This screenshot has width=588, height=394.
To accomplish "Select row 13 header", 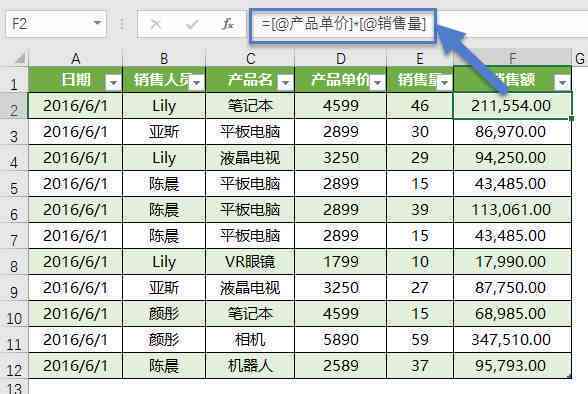I will tap(14, 387).
